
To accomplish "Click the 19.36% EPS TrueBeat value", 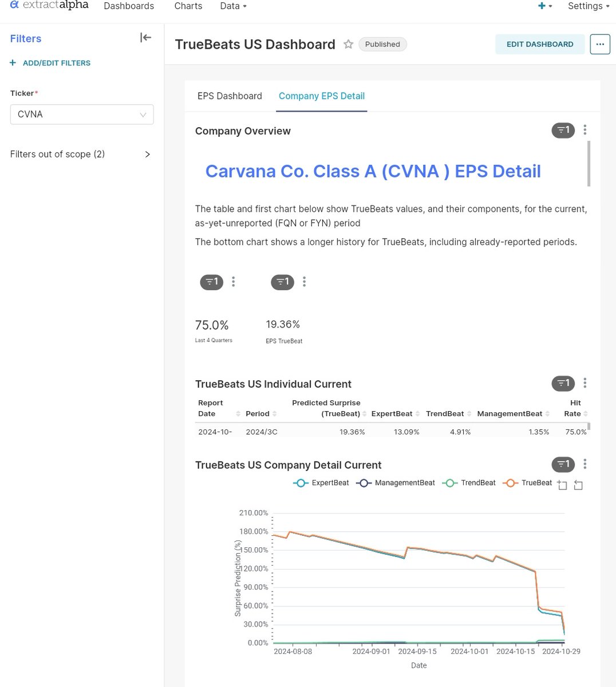I will tap(283, 325).
